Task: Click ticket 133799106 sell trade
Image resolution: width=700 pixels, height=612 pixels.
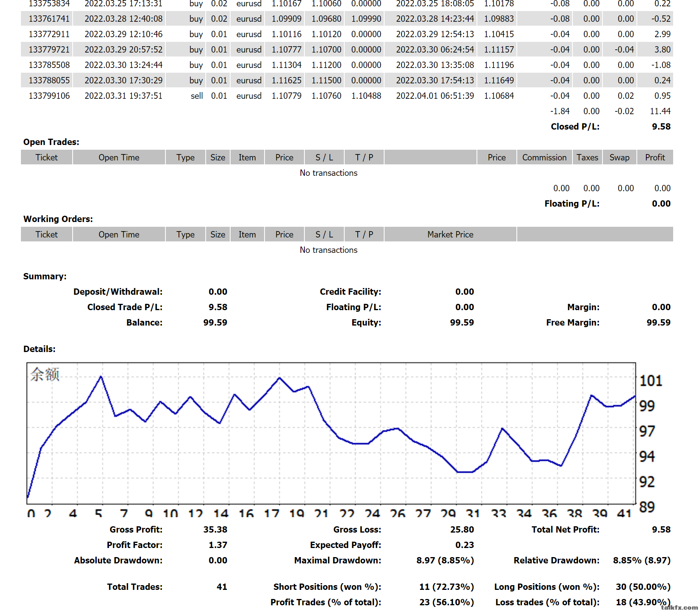Action: [49, 96]
